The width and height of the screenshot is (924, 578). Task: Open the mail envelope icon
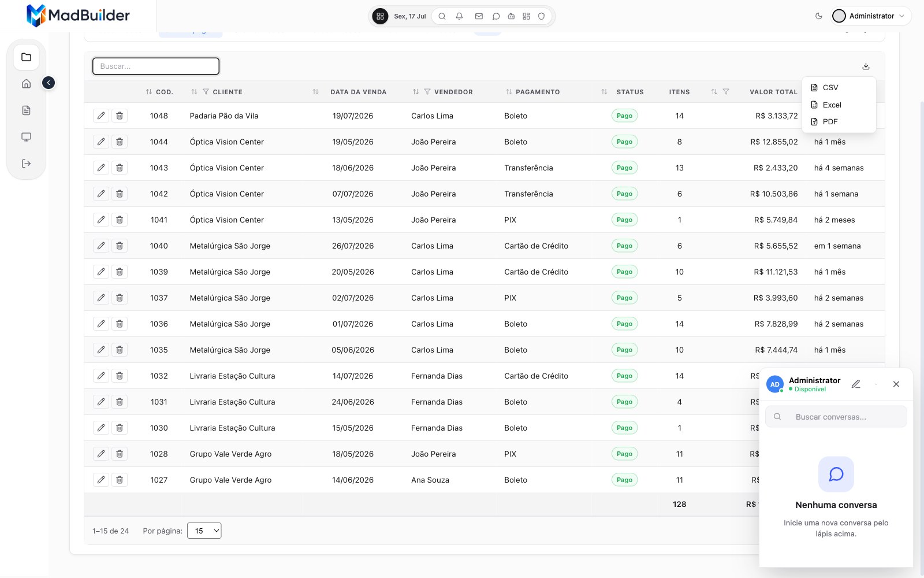(x=479, y=16)
